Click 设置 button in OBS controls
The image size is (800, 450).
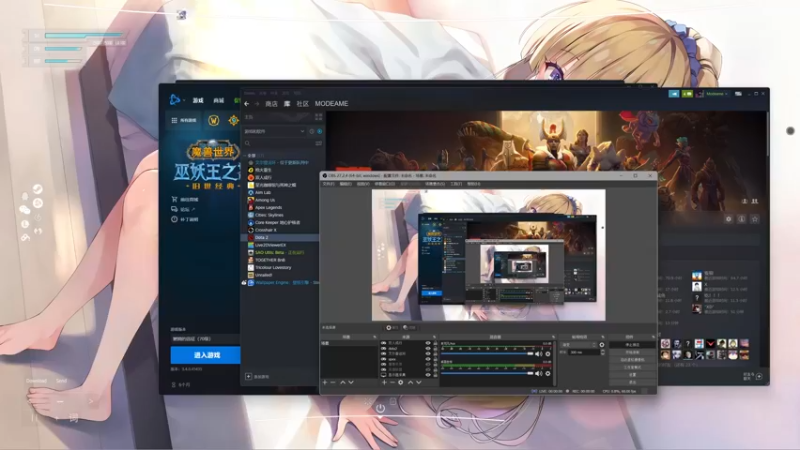(632, 374)
